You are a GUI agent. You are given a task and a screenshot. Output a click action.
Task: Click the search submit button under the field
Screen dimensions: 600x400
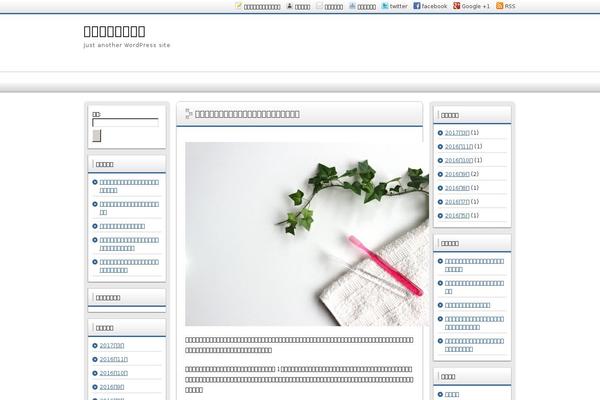point(97,136)
